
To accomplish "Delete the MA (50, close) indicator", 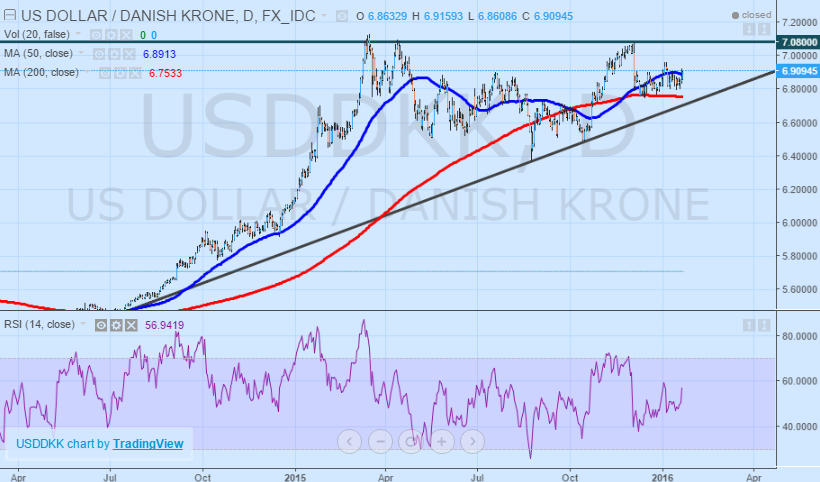I will pos(130,54).
